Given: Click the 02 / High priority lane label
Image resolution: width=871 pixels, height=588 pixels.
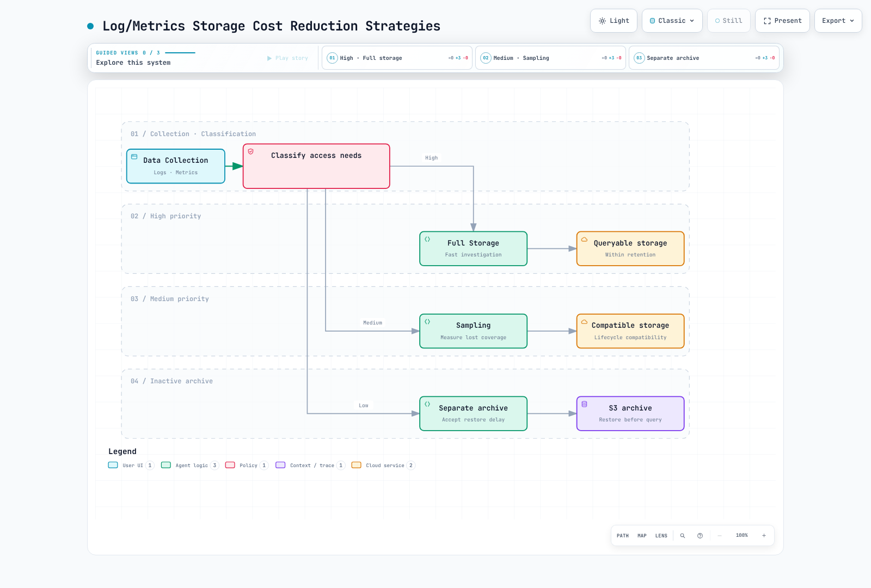Looking at the screenshot, I should pos(166,216).
